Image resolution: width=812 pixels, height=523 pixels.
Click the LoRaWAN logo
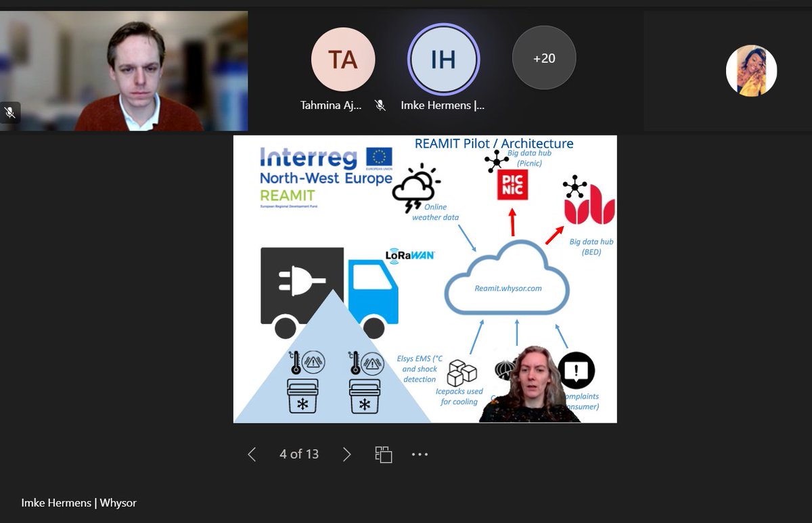click(x=409, y=256)
